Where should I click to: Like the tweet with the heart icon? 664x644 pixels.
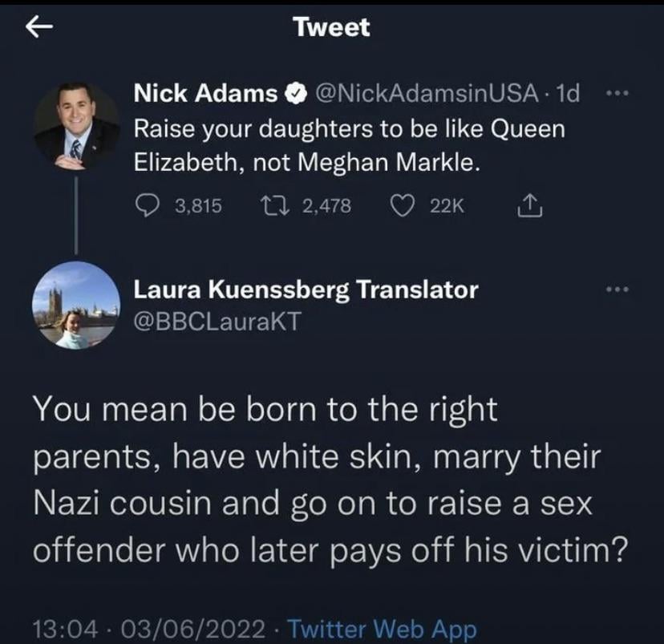401,206
